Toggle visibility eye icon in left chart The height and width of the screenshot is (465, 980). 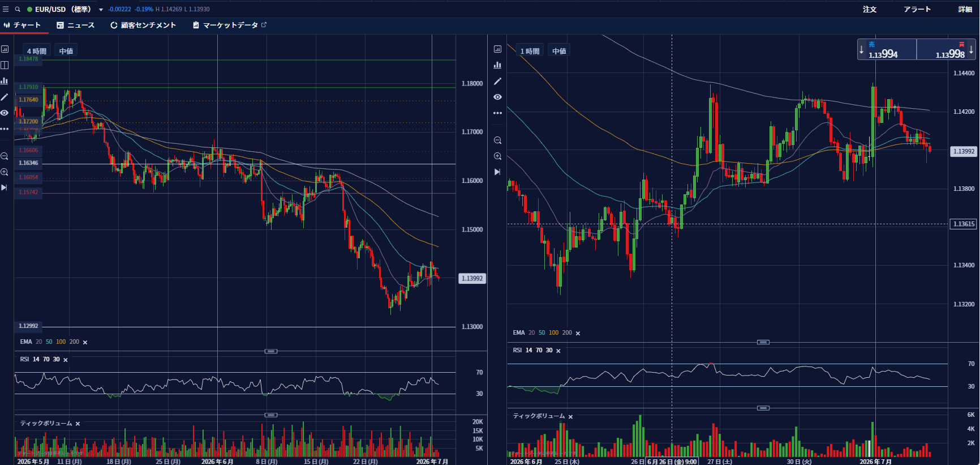tap(5, 113)
